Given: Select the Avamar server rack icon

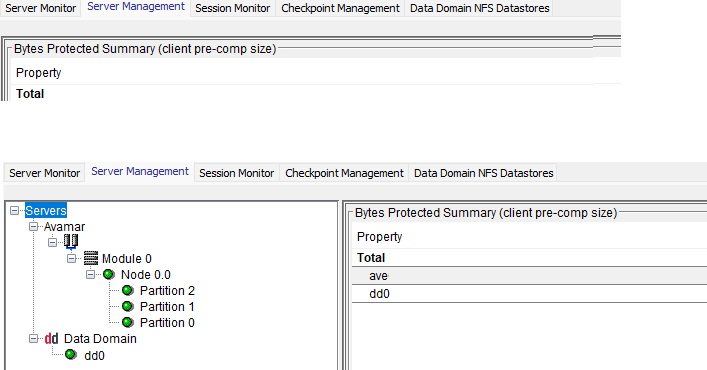Looking at the screenshot, I should pyautogui.click(x=71, y=242).
